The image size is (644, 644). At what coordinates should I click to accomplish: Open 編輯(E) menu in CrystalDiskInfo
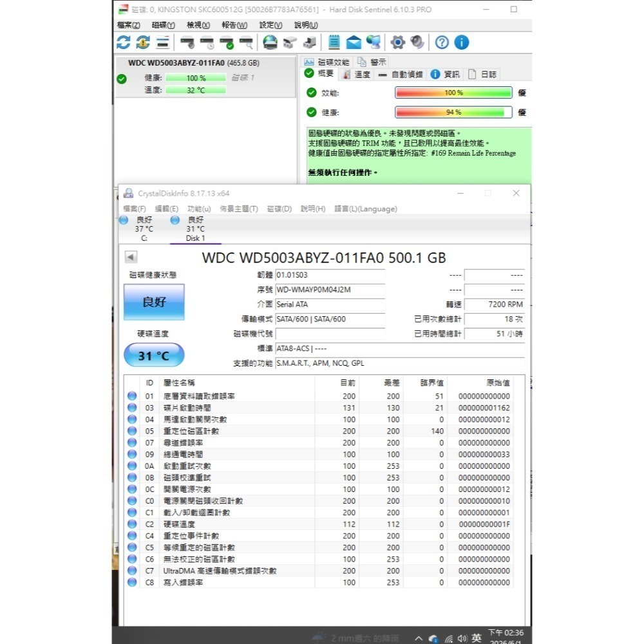[166, 209]
